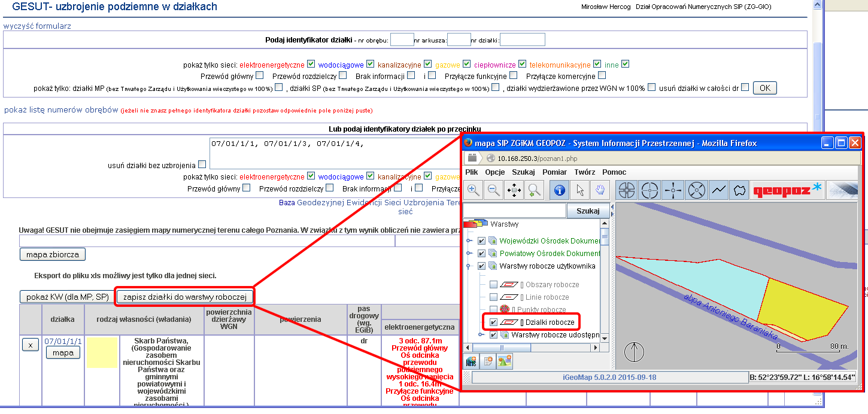Enable the Obszary robocze layer checkbox
868x414 pixels.
pos(493,285)
